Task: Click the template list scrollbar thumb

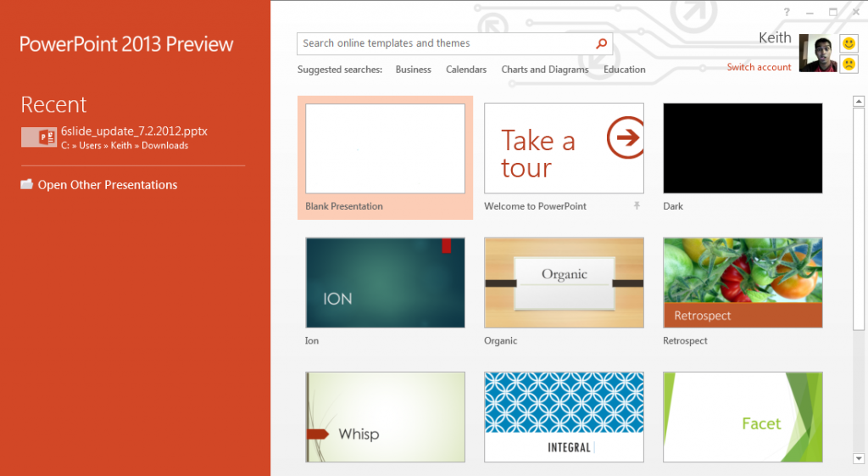Action: point(859,220)
